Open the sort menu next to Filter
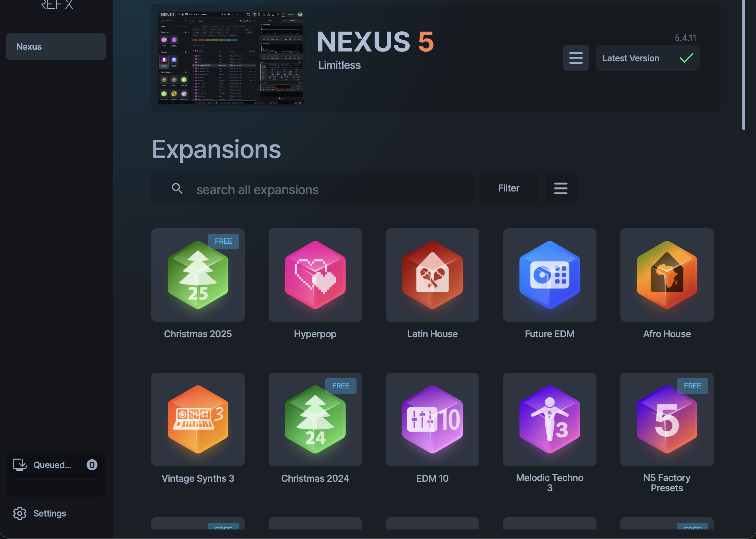 [x=560, y=188]
